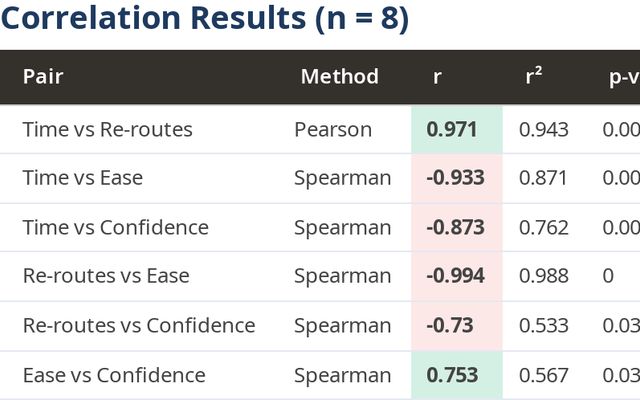Select the "Re-routes vs Confidence" pair cell
This screenshot has height=400, width=640.
[139, 325]
